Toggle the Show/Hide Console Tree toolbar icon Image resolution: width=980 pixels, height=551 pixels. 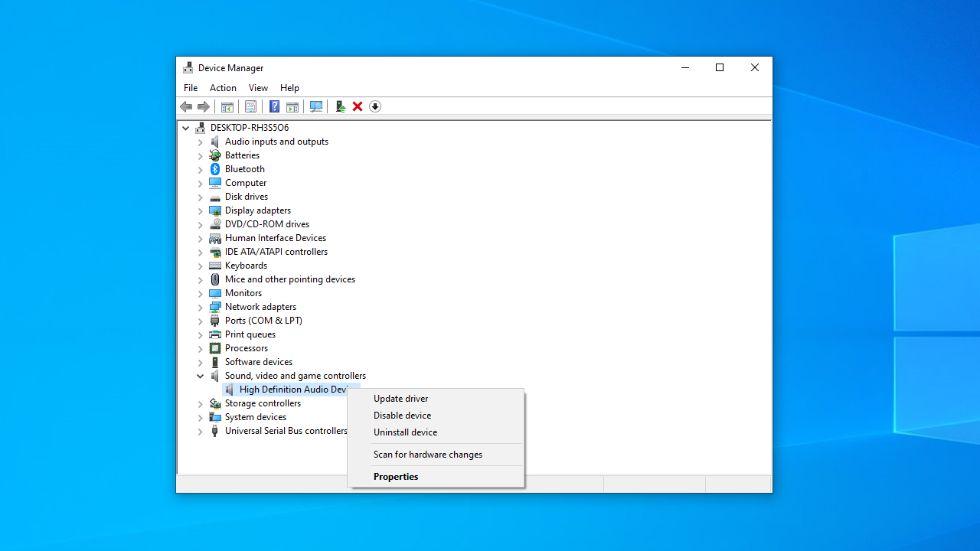point(227,106)
